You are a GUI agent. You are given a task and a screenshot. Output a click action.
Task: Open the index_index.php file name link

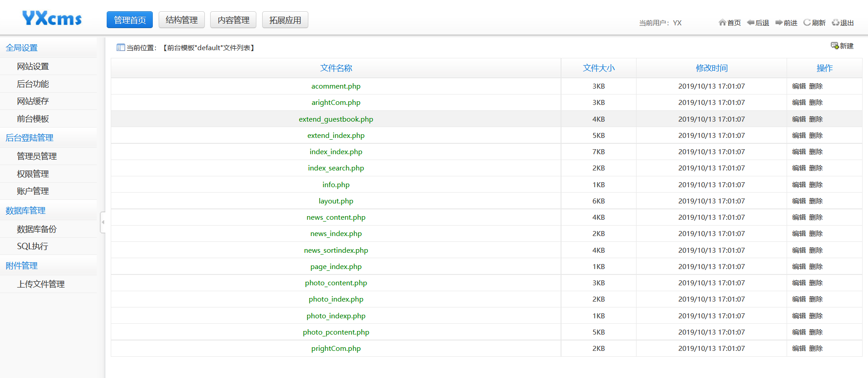336,152
